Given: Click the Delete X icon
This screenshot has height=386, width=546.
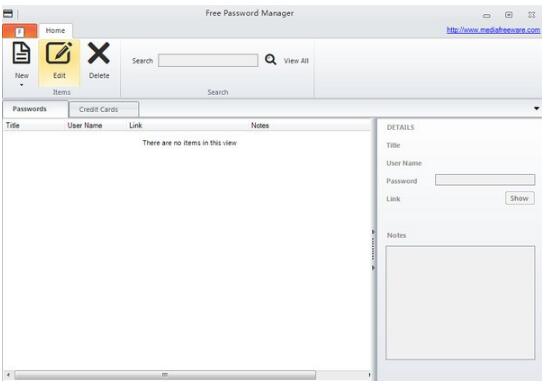Looking at the screenshot, I should pyautogui.click(x=99, y=53).
